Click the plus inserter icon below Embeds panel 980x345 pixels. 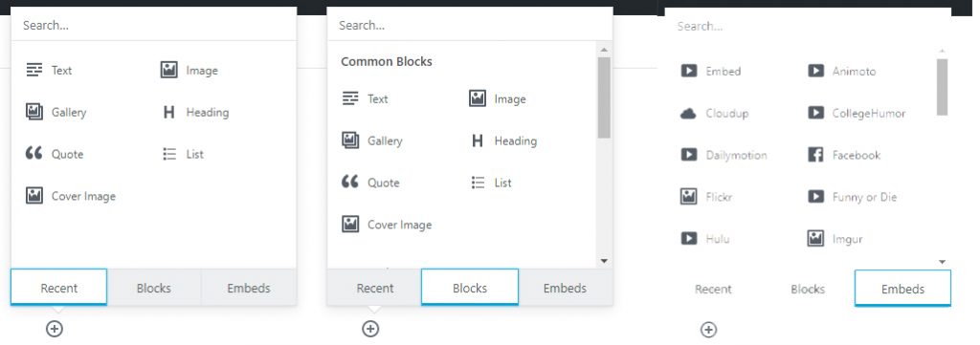point(708,330)
